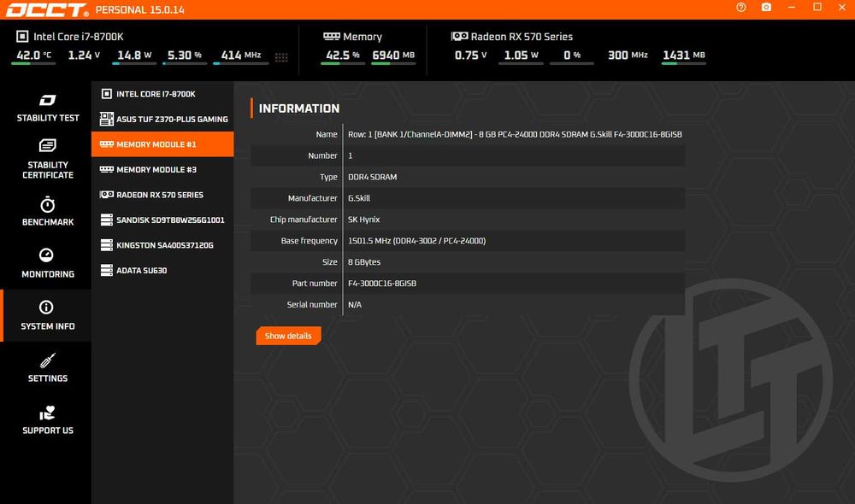
Task: Click the drive icon beside Kingston entry
Action: coord(107,245)
